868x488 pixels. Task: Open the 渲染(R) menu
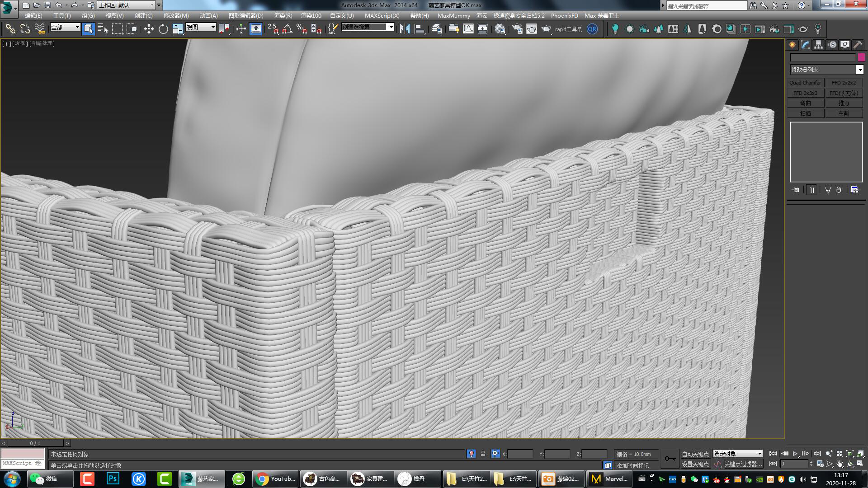point(283,15)
